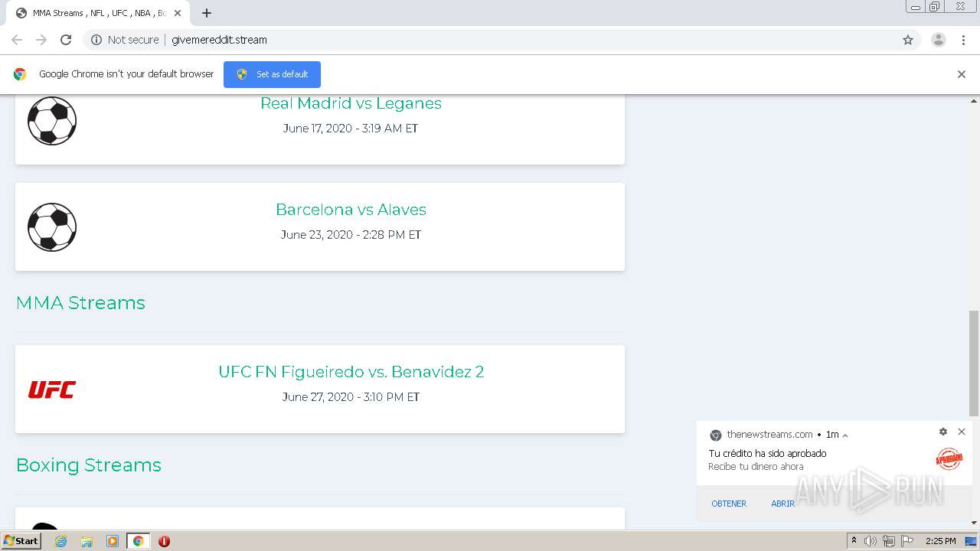Click soccer ball icon for Barcelona match
The height and width of the screenshot is (551, 980).
(x=52, y=227)
